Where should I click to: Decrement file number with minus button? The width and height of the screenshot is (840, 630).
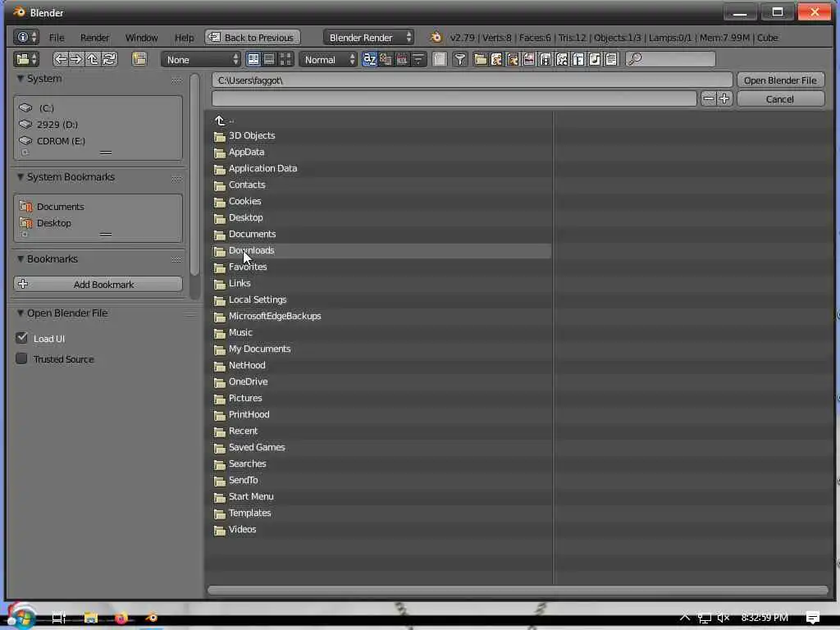click(x=708, y=98)
